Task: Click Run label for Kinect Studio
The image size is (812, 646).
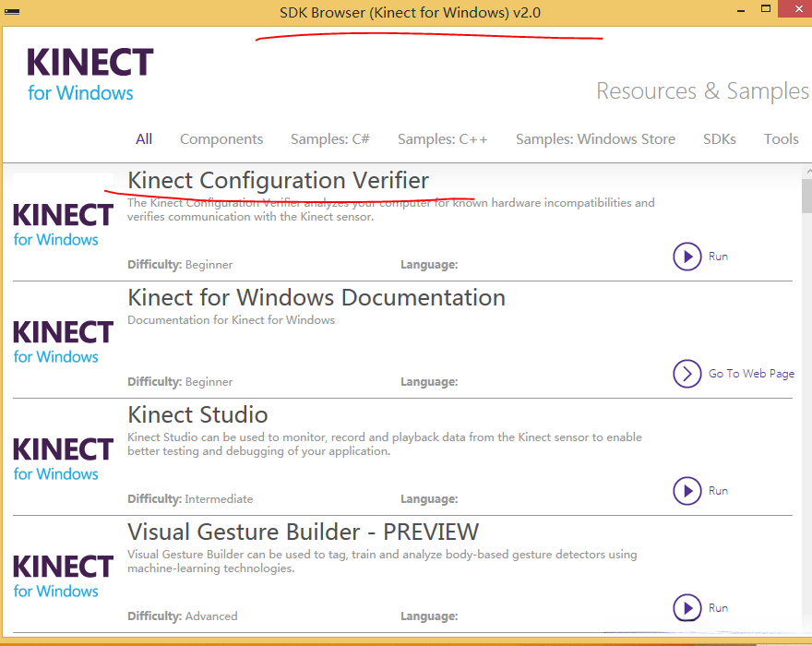Action: click(718, 491)
